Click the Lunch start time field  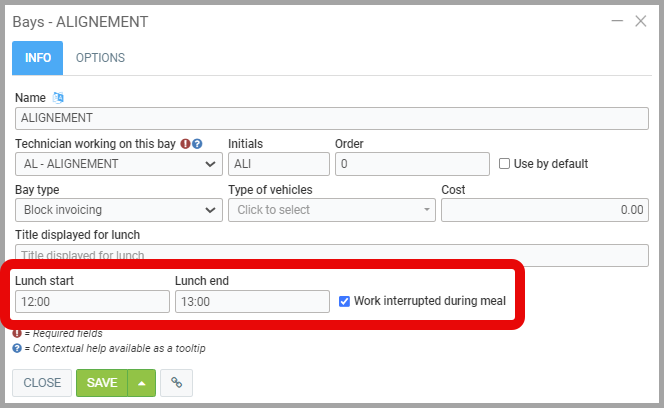pyautogui.click(x=92, y=301)
